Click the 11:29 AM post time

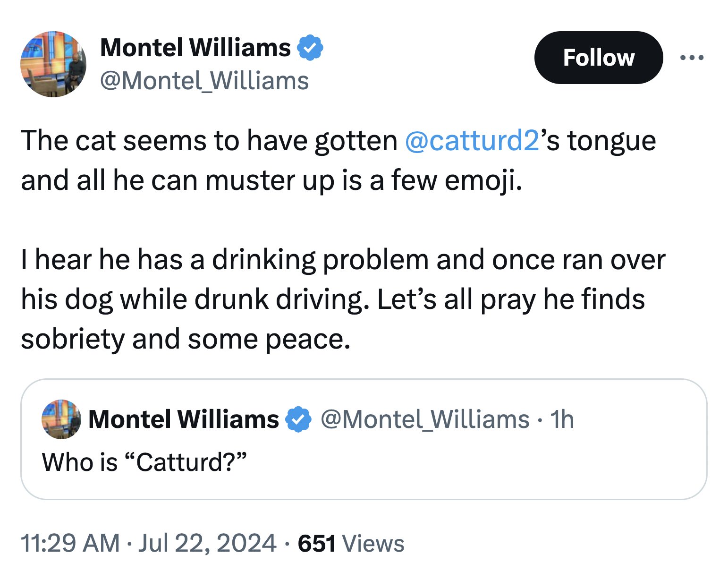[70, 543]
